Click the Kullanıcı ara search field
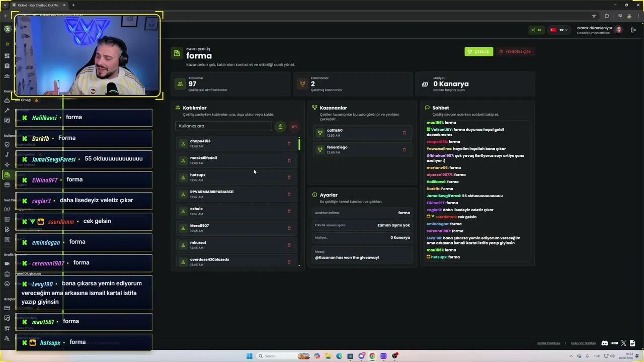The height and width of the screenshot is (362, 644). 223,126
